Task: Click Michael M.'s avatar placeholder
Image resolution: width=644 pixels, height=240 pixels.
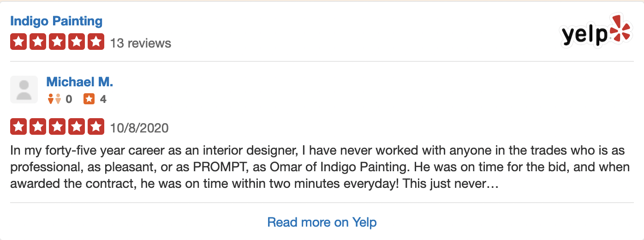Action: coord(24,90)
